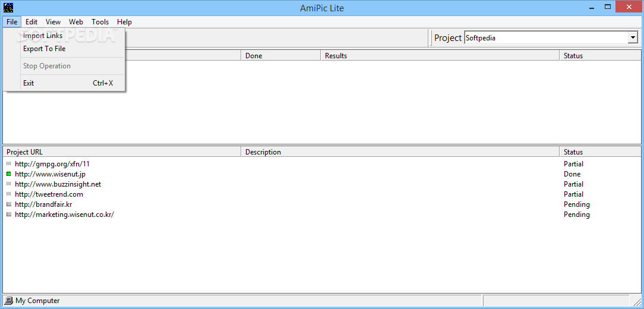Open the Tools menu
Screen dimensions: 644x309
point(100,22)
